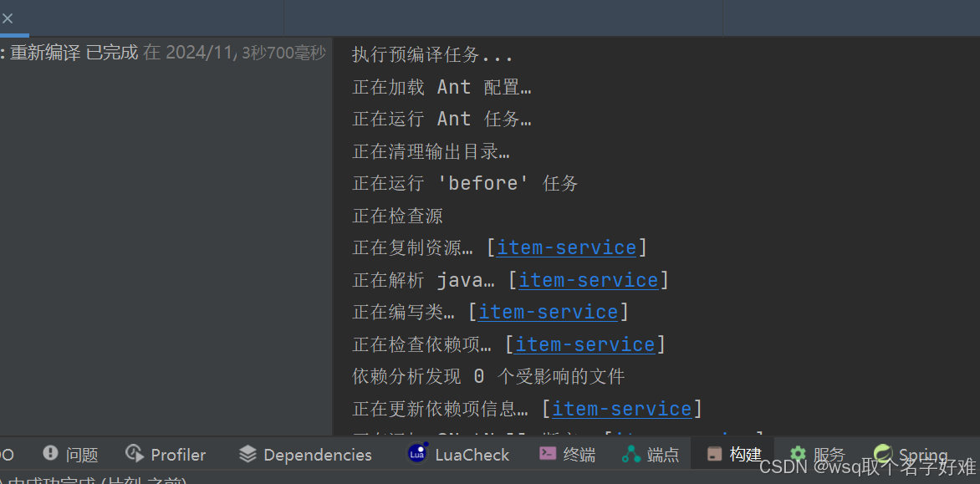Screen dimensions: 980x484
Task: Open the 服务 services tool window
Action: (829, 454)
